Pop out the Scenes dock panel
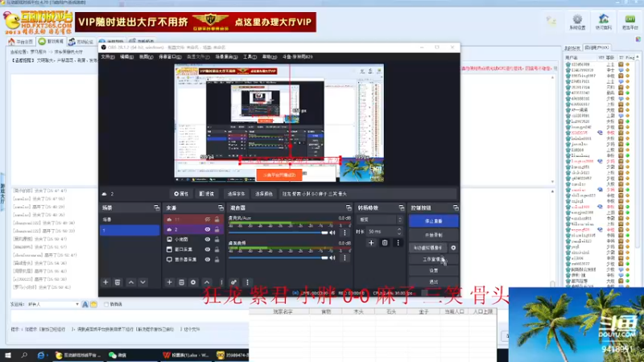 coord(156,208)
